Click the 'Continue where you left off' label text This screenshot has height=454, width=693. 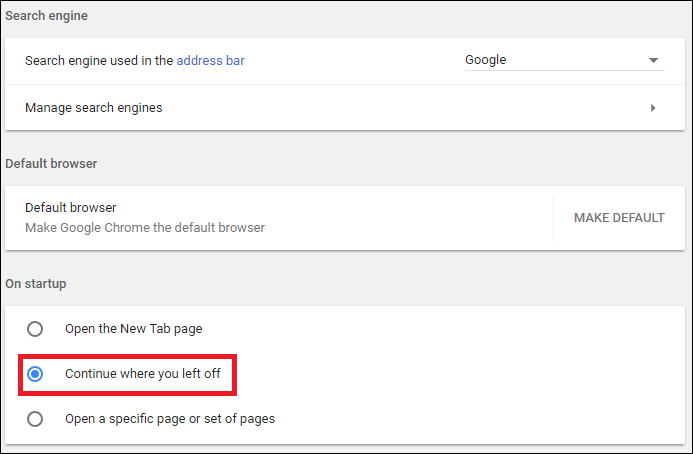coord(143,374)
